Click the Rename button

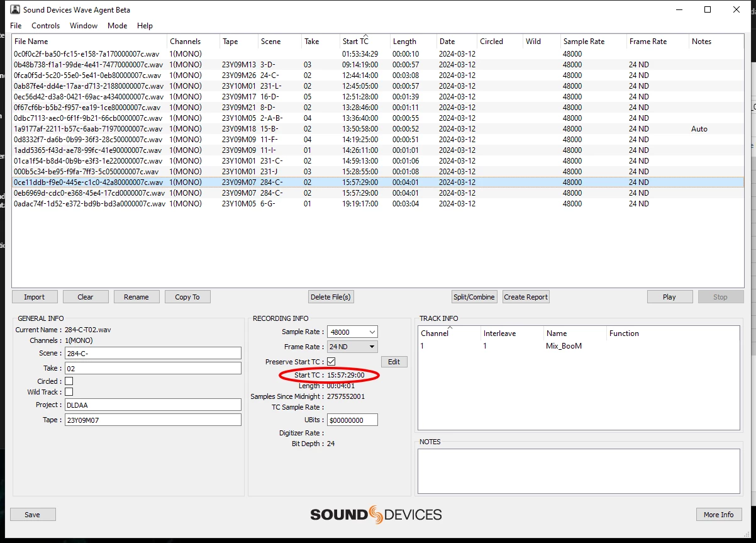pos(136,297)
